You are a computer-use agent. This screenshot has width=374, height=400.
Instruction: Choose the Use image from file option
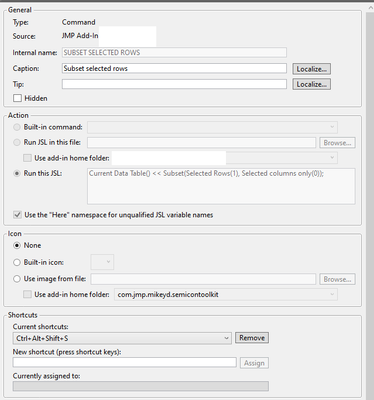(17, 279)
